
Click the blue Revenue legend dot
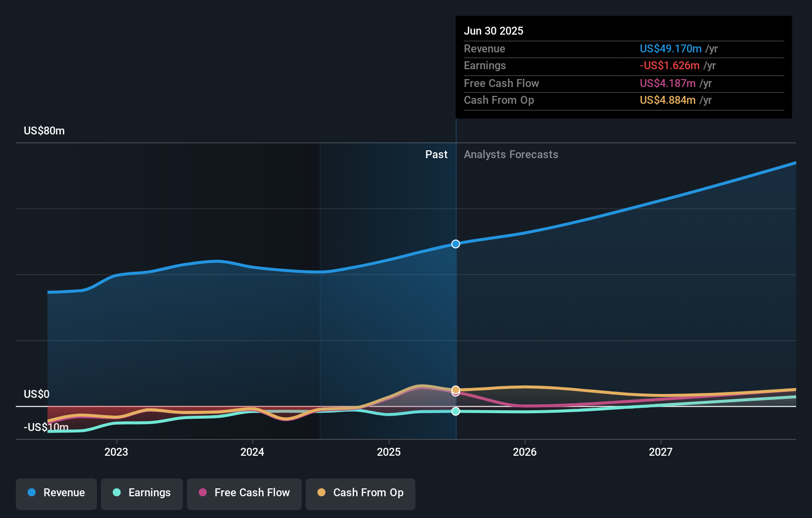click(31, 493)
